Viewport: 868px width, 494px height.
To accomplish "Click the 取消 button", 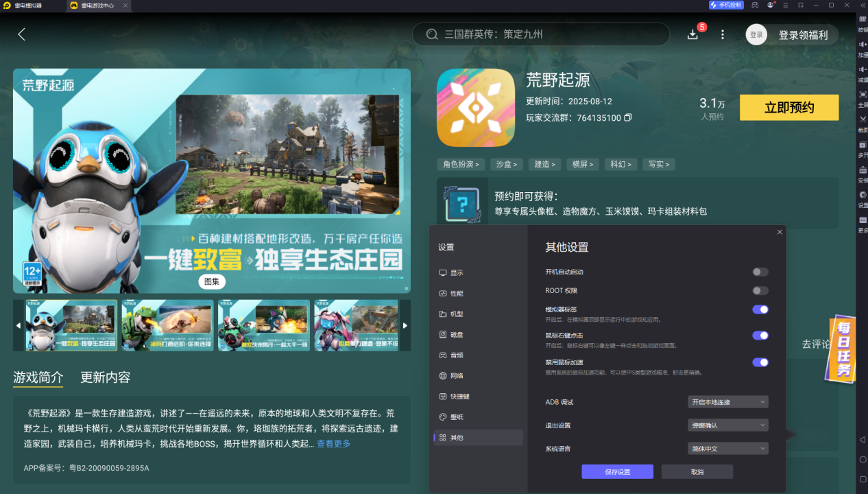I will 697,472.
